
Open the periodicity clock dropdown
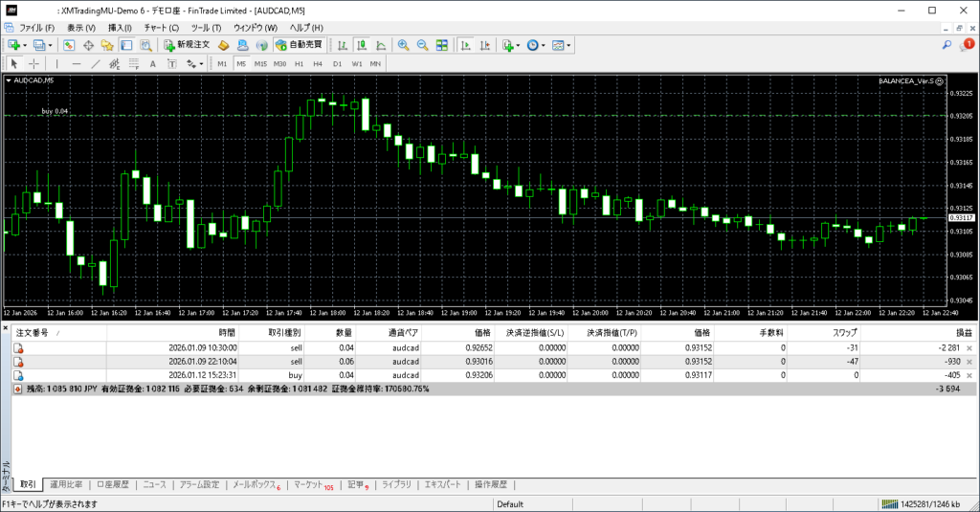545,45
